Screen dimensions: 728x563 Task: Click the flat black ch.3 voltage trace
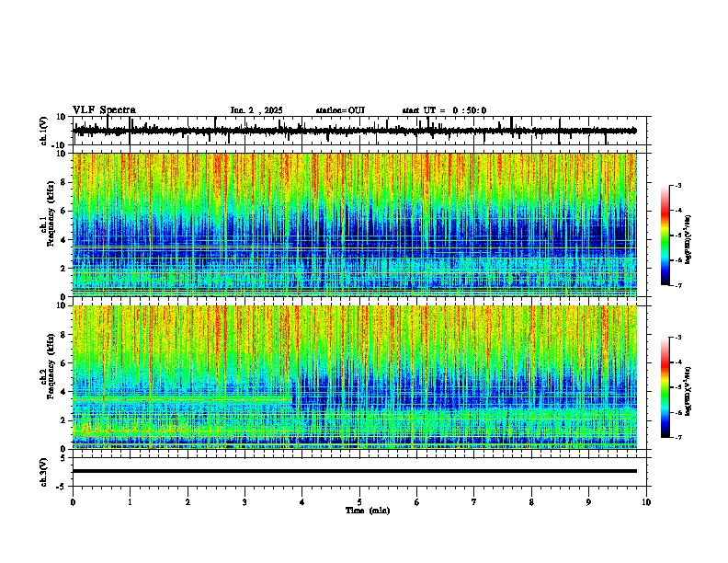354,471
